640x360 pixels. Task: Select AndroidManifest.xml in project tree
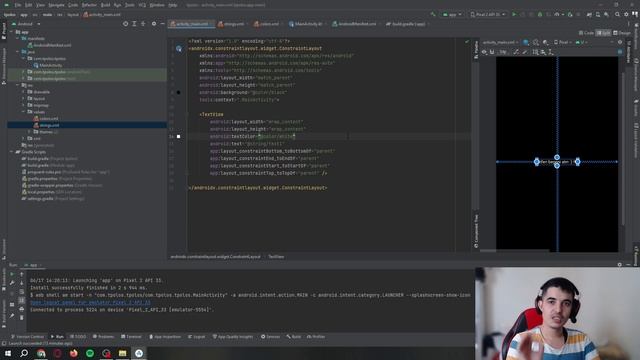(x=49, y=45)
